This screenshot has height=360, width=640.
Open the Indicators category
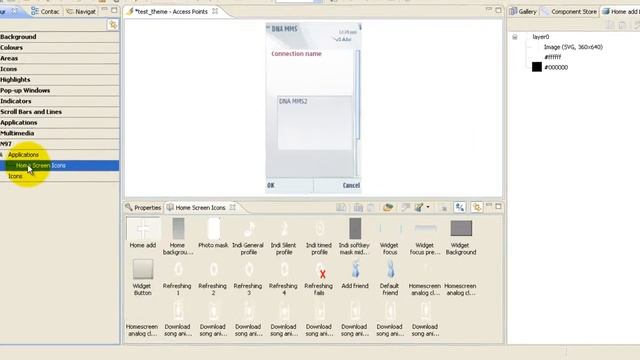point(60,101)
